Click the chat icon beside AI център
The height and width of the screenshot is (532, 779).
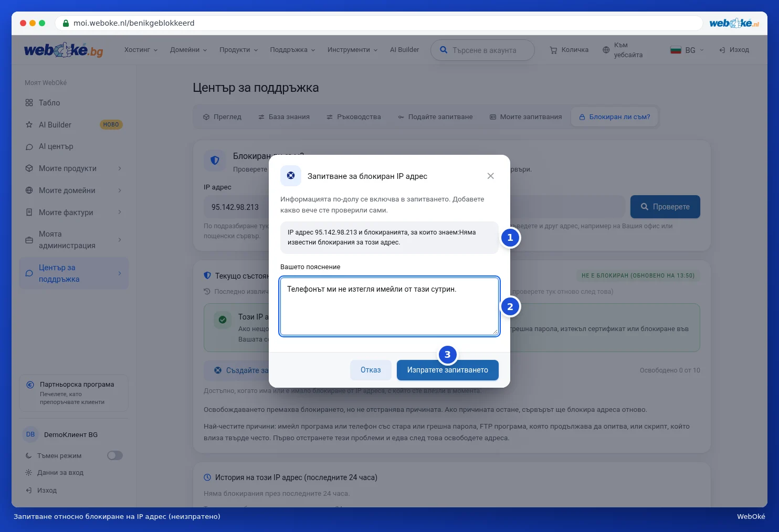29,147
